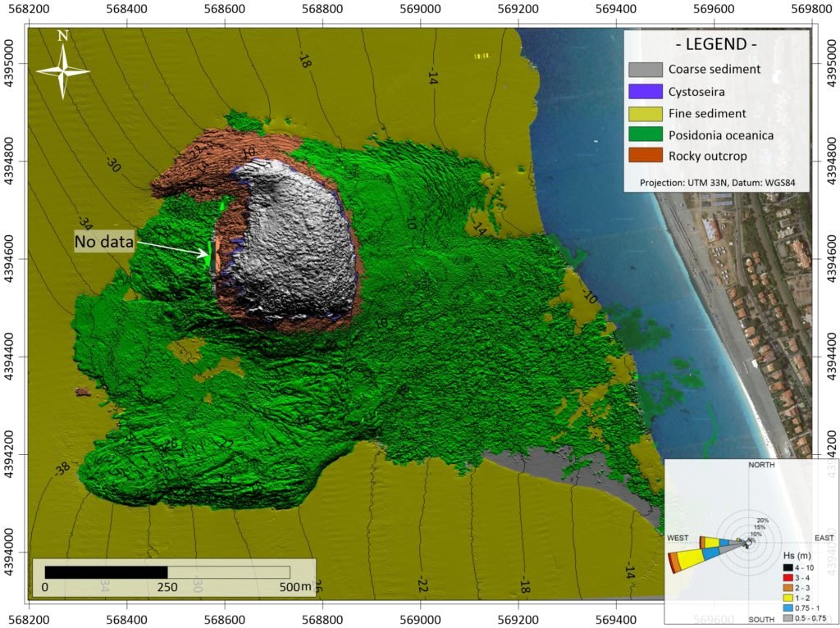
Task: Select the gray "0.5 - 0.75" wave height swatch
Action: (787, 618)
